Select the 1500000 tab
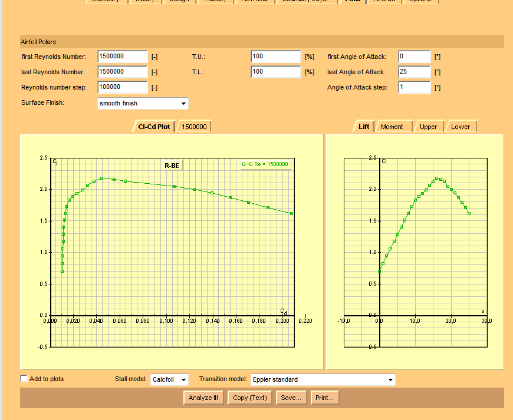Viewport: 513px width, 420px height. click(x=194, y=127)
